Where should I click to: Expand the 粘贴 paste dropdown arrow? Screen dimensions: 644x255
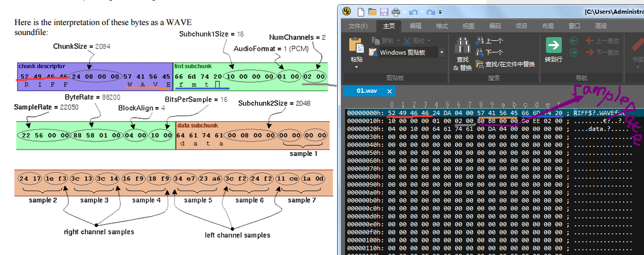tap(356, 67)
